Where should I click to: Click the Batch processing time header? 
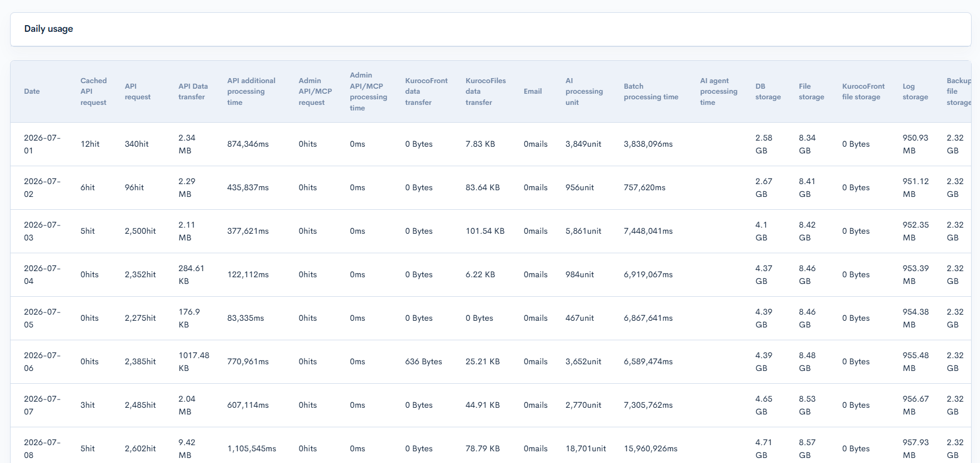coord(651,91)
